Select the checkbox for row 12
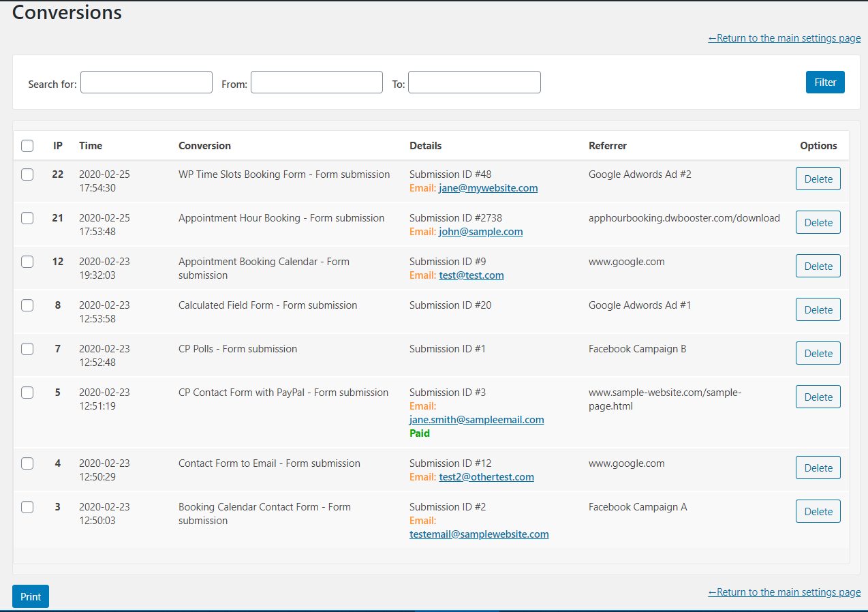This screenshot has height=612, width=868. 27,262
